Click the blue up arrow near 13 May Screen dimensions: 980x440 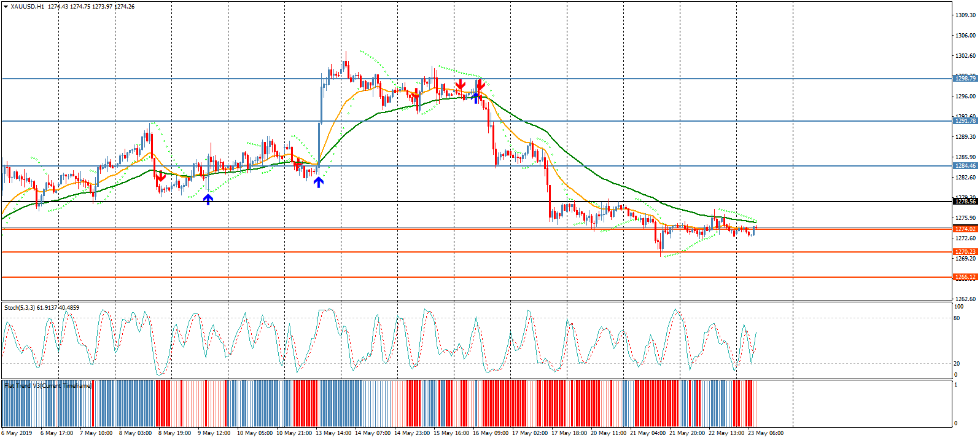tap(319, 182)
